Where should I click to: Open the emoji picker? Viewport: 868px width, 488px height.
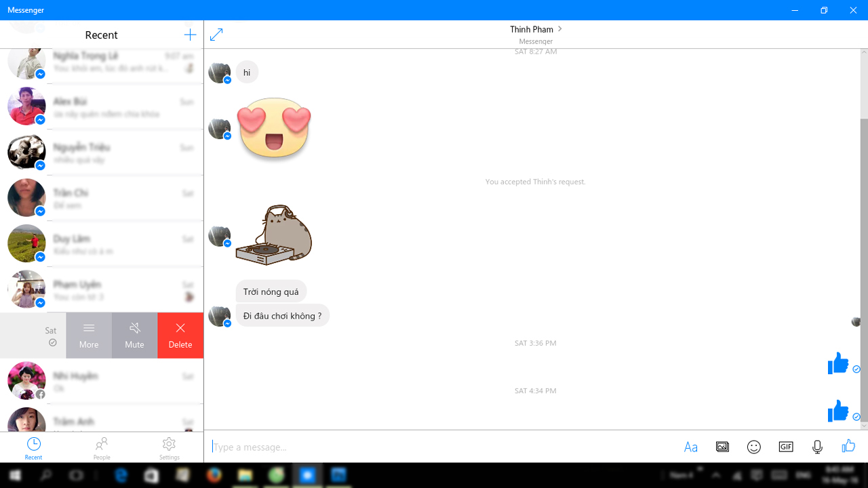[753, 447]
